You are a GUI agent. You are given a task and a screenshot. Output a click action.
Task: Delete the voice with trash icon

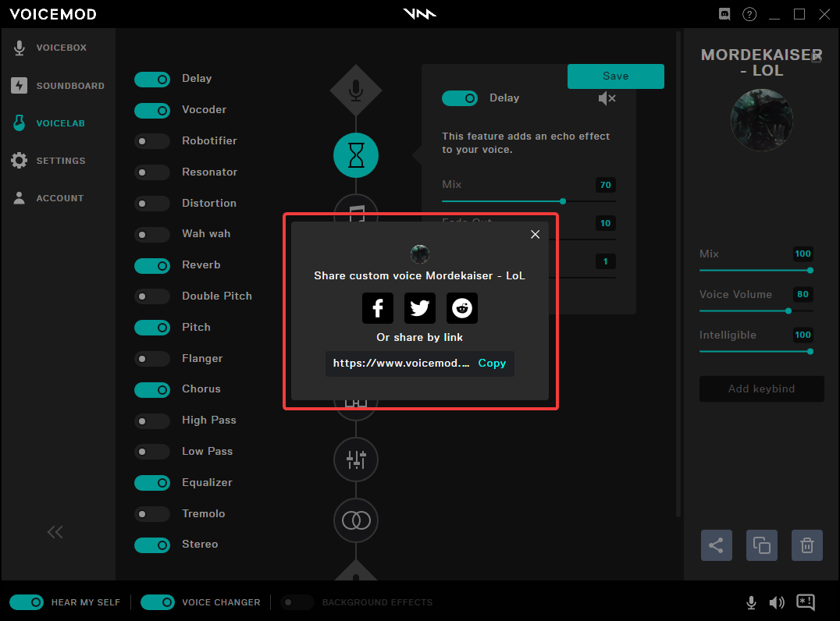point(806,545)
